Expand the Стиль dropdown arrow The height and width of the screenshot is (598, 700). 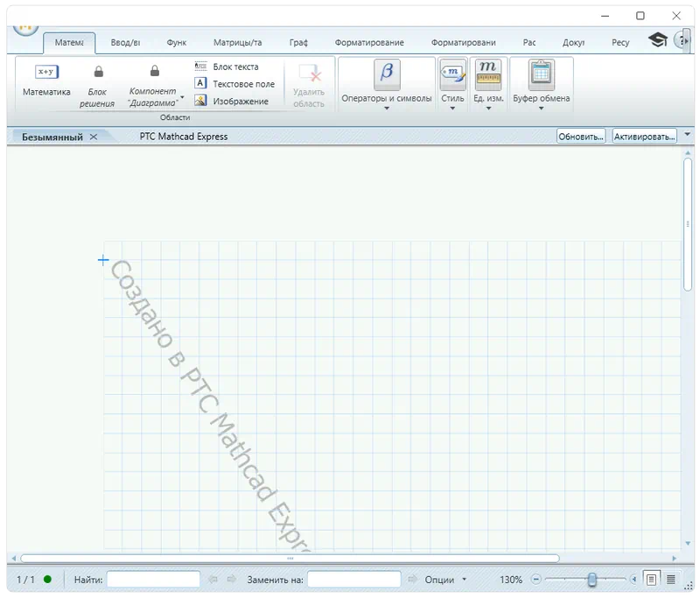point(452,109)
